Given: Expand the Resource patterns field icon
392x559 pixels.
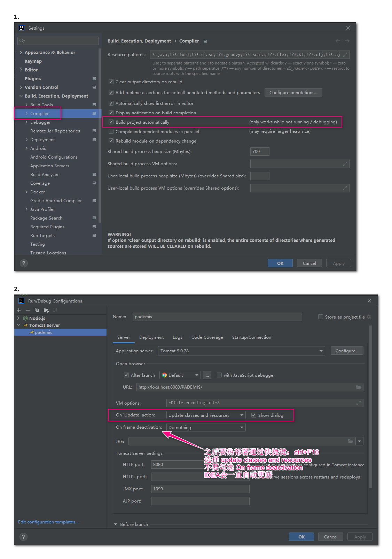Looking at the screenshot, I should tap(345, 55).
